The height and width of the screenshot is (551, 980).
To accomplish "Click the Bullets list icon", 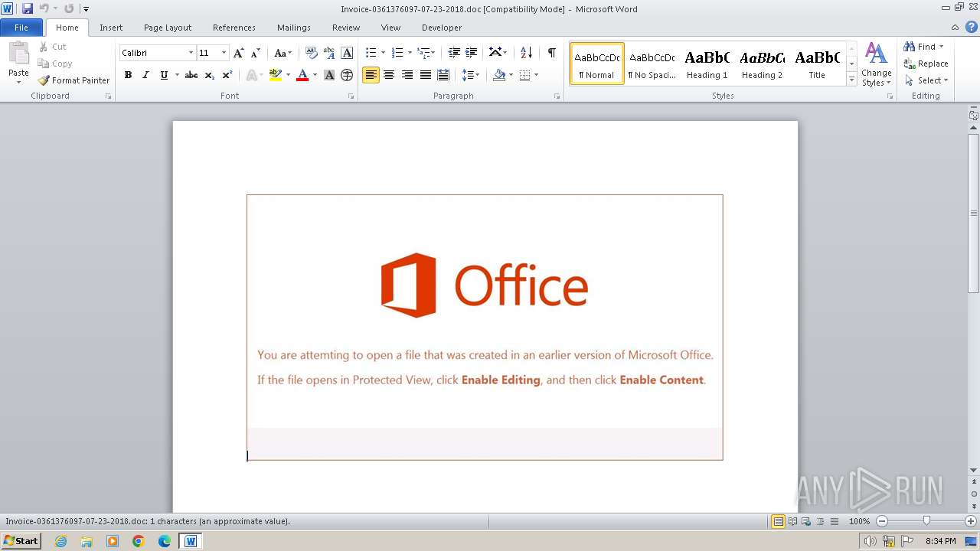I will 371,53.
